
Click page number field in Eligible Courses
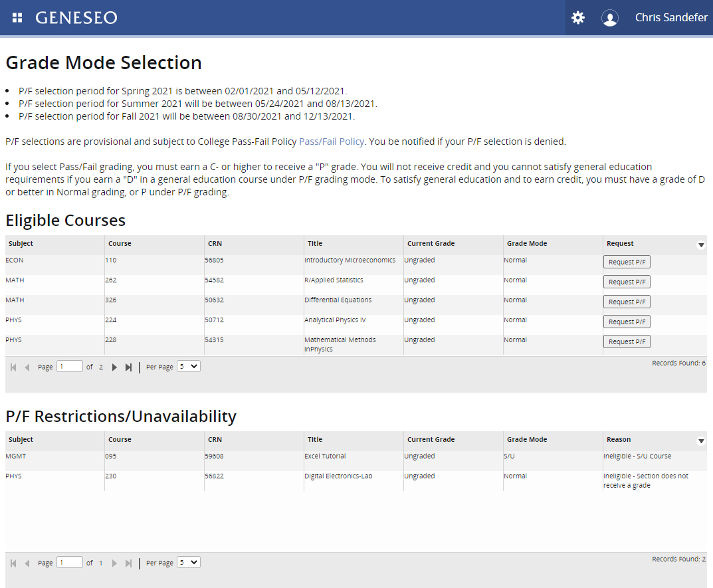pos(70,366)
